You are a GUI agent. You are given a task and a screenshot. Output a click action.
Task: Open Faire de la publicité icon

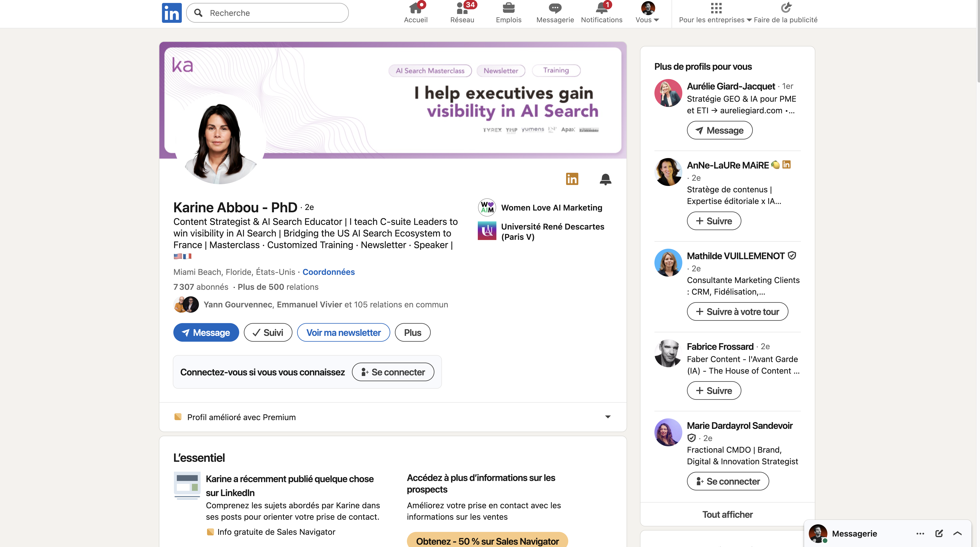[786, 8]
